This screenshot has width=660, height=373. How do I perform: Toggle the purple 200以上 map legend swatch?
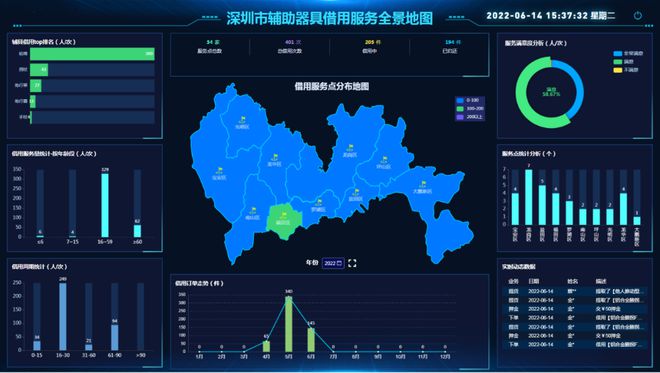click(x=460, y=117)
